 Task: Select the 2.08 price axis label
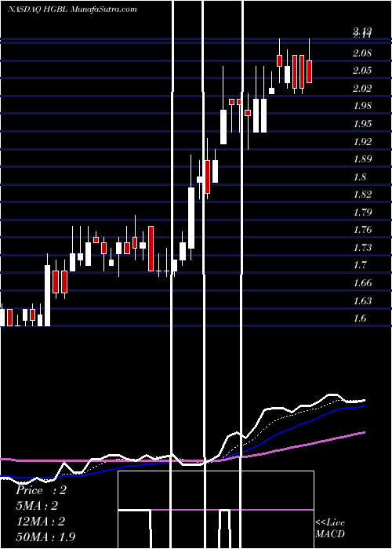click(x=362, y=53)
